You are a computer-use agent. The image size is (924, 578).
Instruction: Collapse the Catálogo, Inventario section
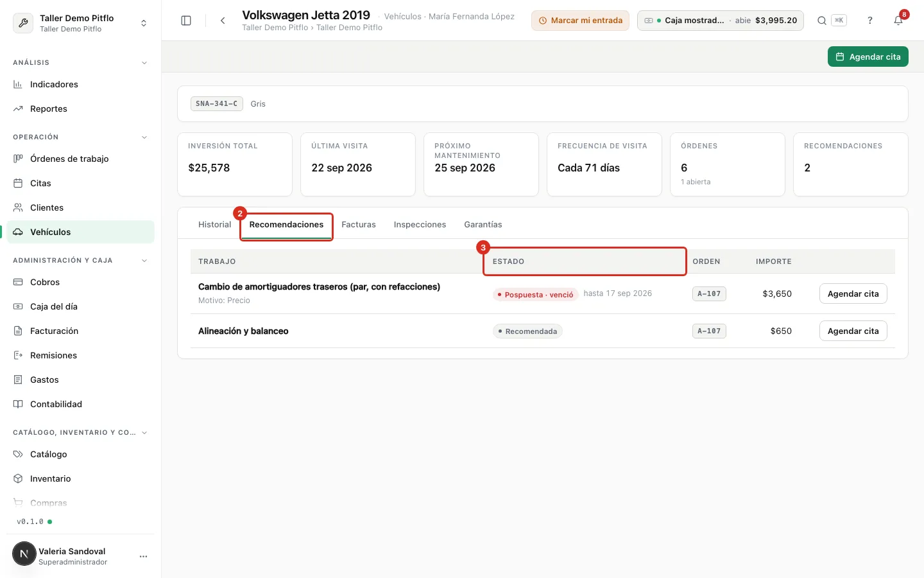144,433
